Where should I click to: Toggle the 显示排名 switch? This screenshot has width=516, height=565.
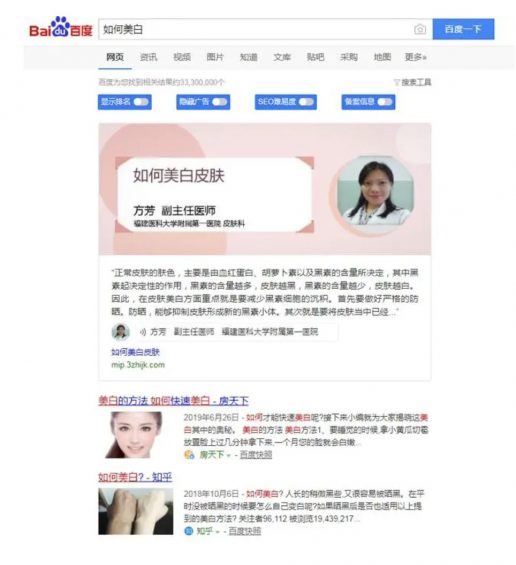click(x=141, y=102)
